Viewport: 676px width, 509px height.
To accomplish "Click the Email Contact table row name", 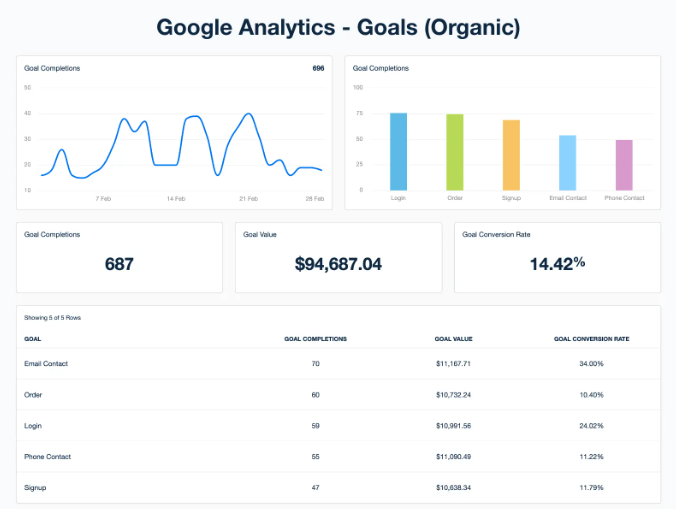I will [46, 364].
